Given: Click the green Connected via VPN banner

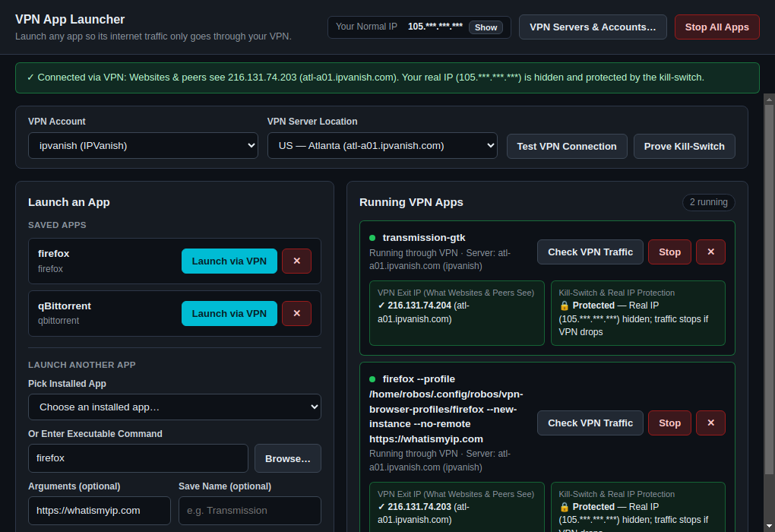Looking at the screenshot, I should tap(387, 78).
